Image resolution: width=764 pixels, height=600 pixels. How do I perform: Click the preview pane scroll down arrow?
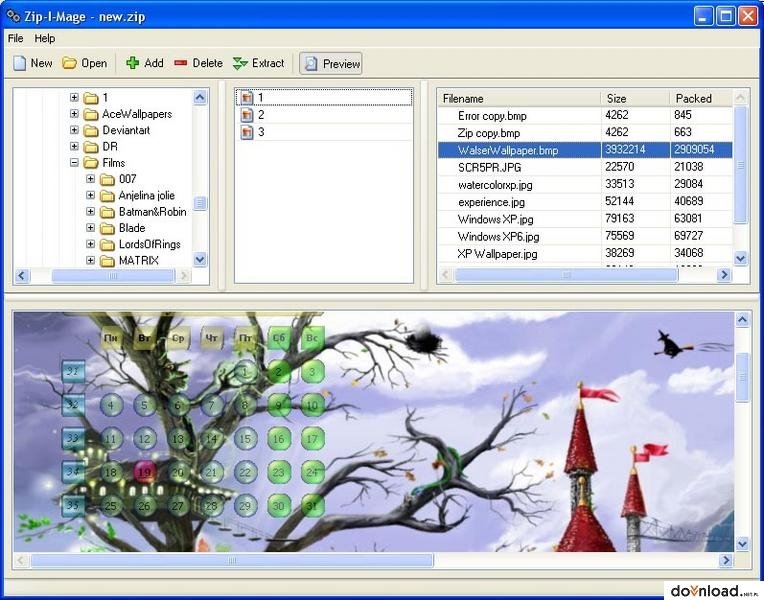pos(742,543)
